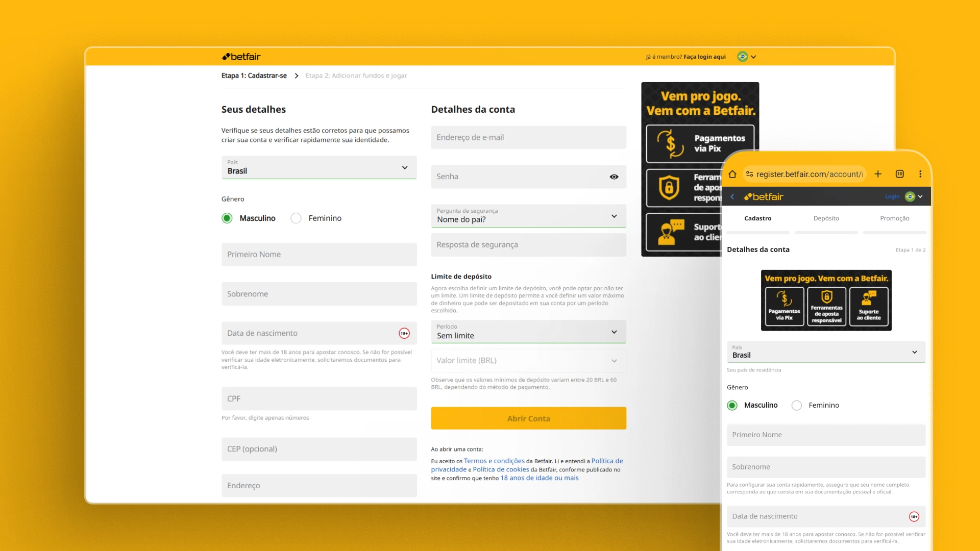980x551 pixels.
Task: Open the Política de cookies link
Action: 501,469
